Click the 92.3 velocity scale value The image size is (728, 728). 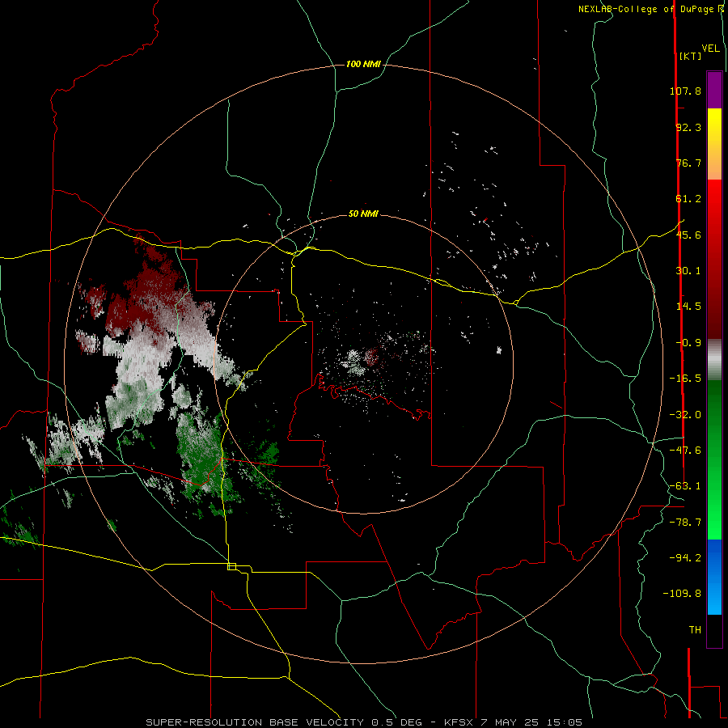coord(688,127)
